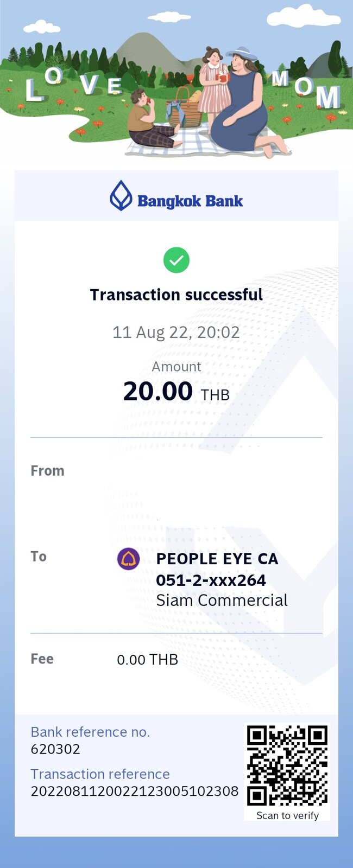Viewport: 353px width, 868px height.
Task: Click the Transaction reference label
Action: (100, 774)
